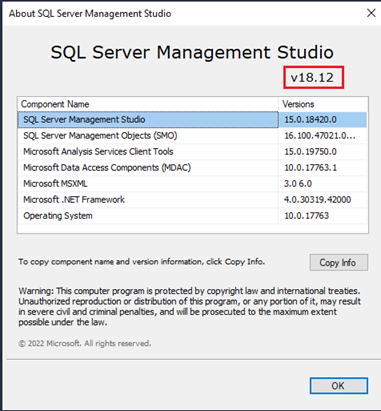
Task: Select the Microsoft .NET Framework row
Action: pos(192,200)
